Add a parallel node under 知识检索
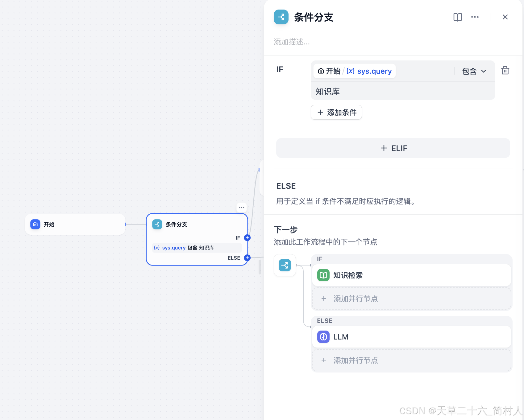 (355, 299)
